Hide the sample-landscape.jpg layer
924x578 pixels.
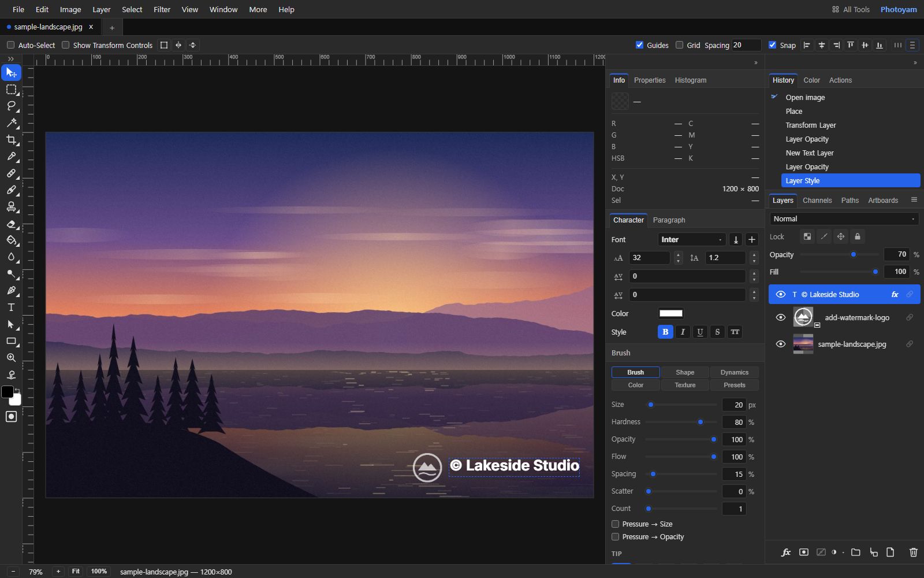(781, 344)
